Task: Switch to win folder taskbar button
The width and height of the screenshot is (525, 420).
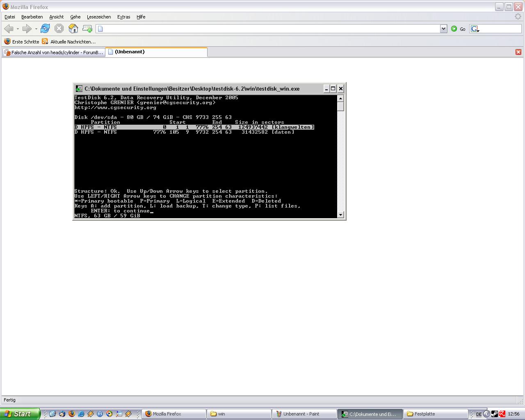Action: pos(240,414)
